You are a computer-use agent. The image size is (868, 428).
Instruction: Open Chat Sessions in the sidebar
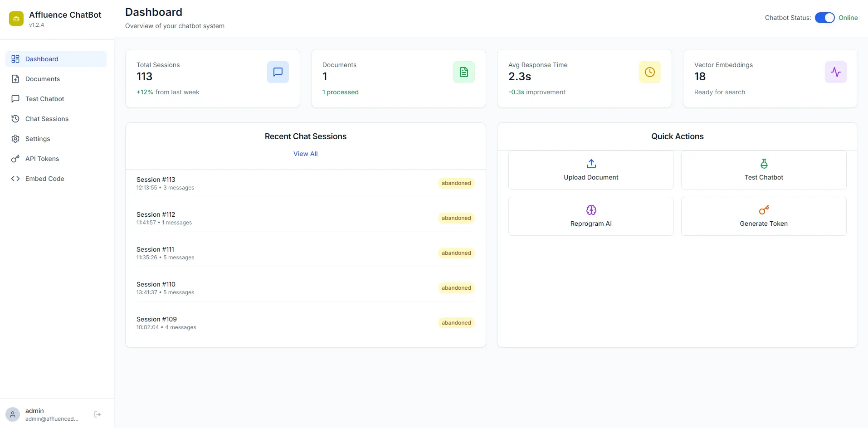pyautogui.click(x=47, y=119)
